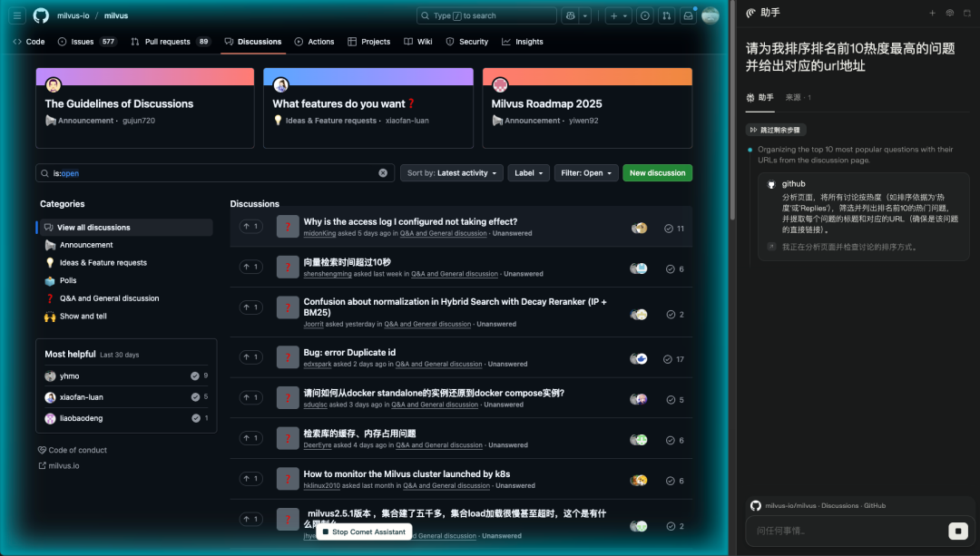Select the Announcement category
Viewport: 980px width, 556px height.
[x=86, y=245]
